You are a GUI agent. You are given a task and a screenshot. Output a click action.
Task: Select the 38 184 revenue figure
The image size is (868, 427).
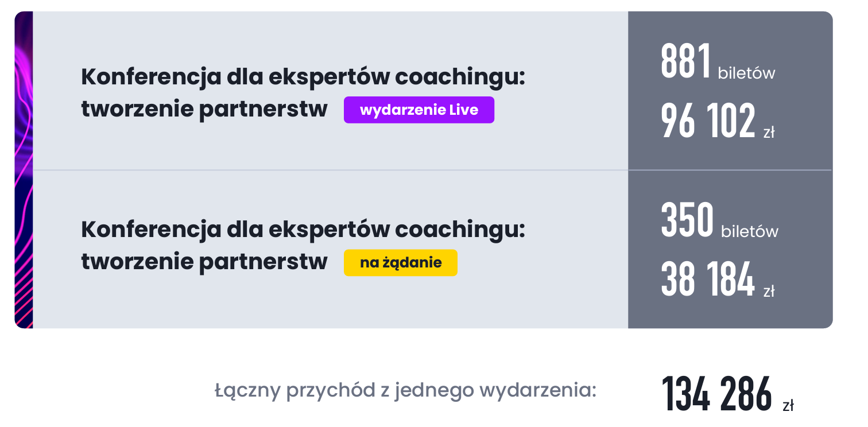point(707,280)
